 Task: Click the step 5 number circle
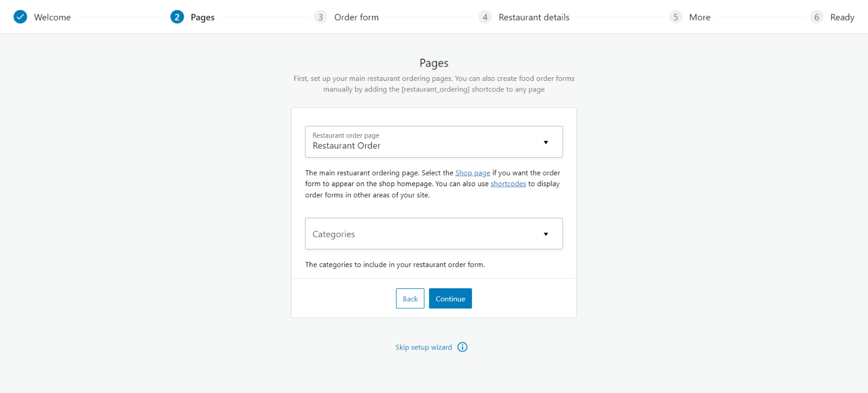(675, 17)
